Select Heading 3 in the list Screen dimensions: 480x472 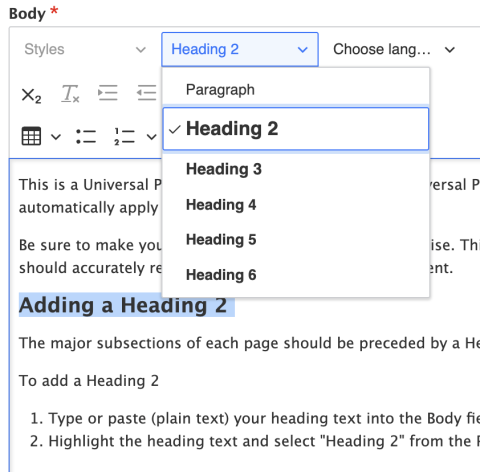pos(296,169)
